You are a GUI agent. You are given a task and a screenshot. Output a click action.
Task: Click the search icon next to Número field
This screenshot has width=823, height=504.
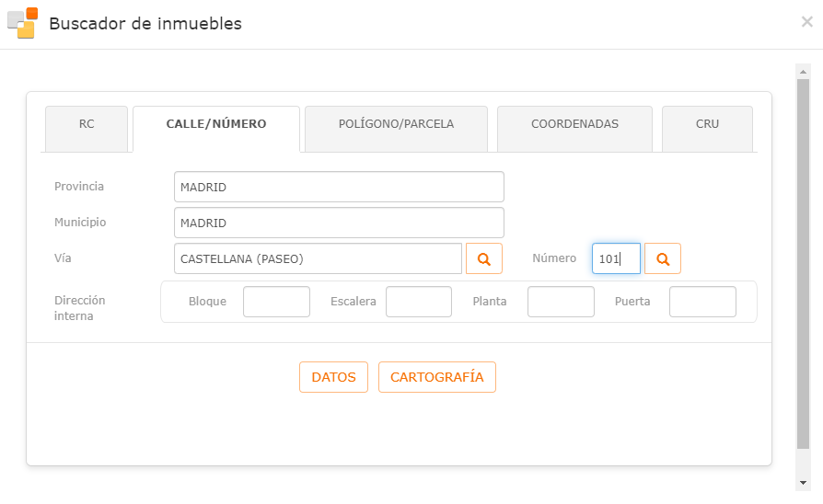click(x=663, y=258)
